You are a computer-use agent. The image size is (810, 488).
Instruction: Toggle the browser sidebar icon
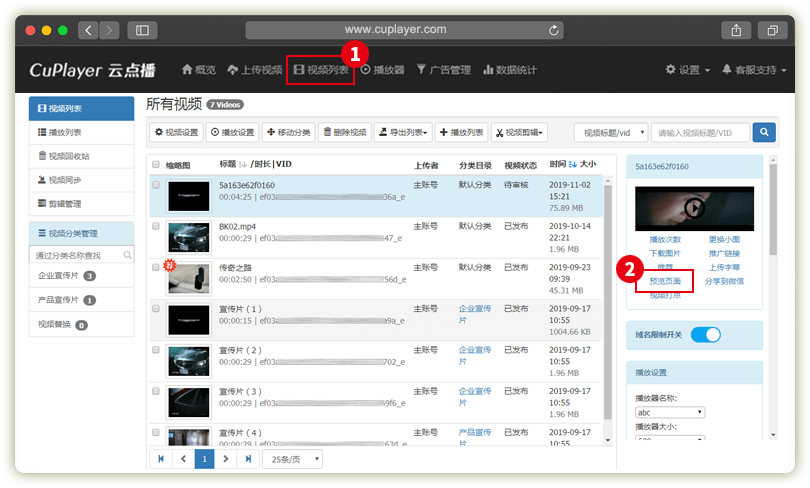coord(140,30)
